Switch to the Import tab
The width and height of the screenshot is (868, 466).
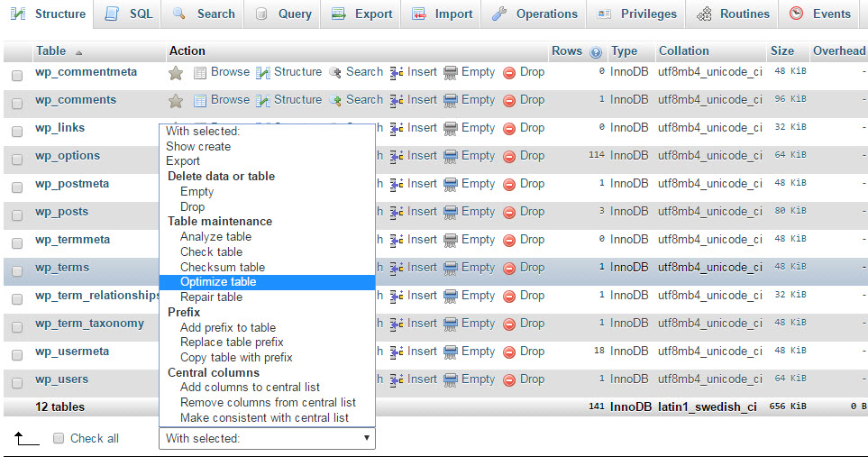click(x=442, y=14)
